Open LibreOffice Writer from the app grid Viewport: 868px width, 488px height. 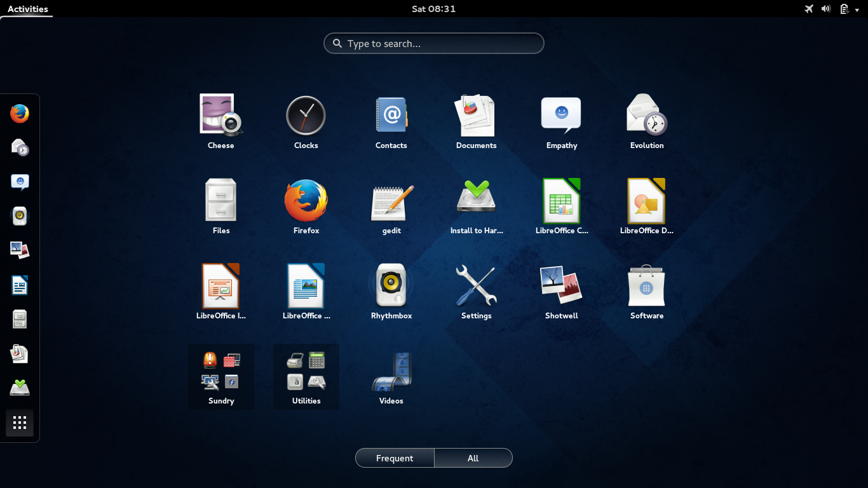(x=306, y=292)
